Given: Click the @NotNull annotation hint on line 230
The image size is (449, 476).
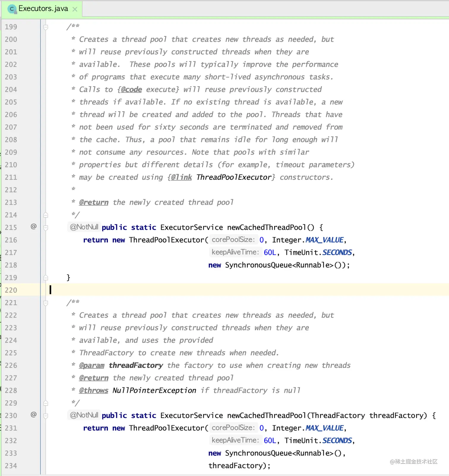Looking at the screenshot, I should click(84, 415).
